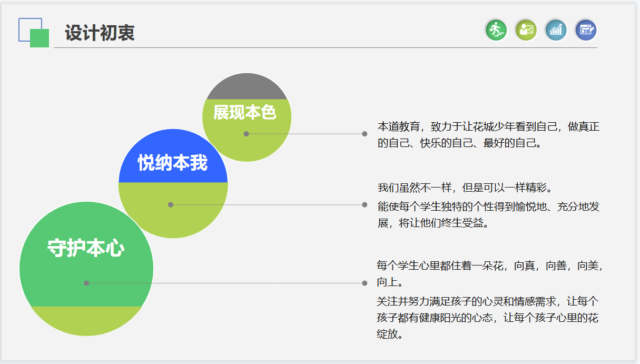This screenshot has width=640, height=364.
Task: Click the green stair-climbing businessman icon
Action: (496, 29)
